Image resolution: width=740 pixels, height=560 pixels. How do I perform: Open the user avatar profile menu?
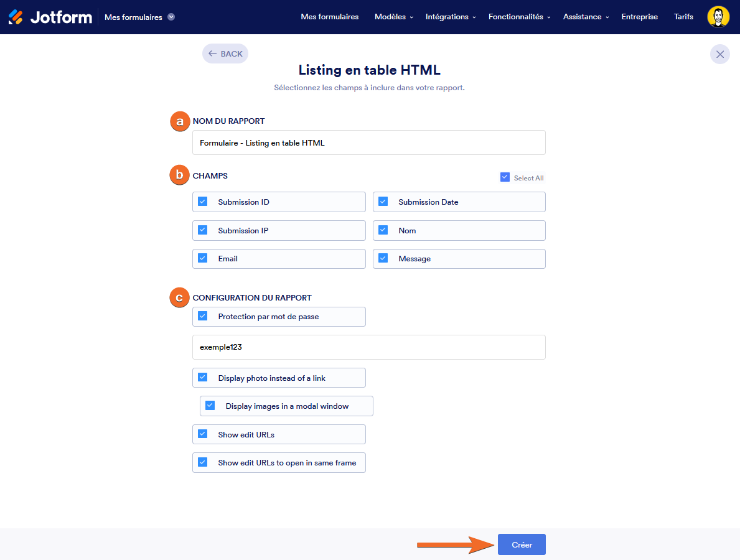coord(718,17)
